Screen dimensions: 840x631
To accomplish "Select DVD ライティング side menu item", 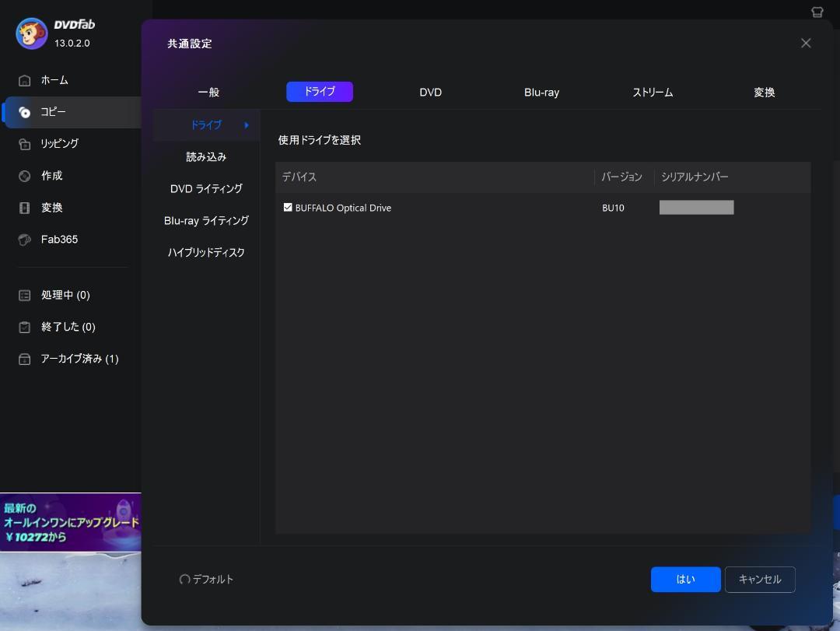I will [x=206, y=189].
